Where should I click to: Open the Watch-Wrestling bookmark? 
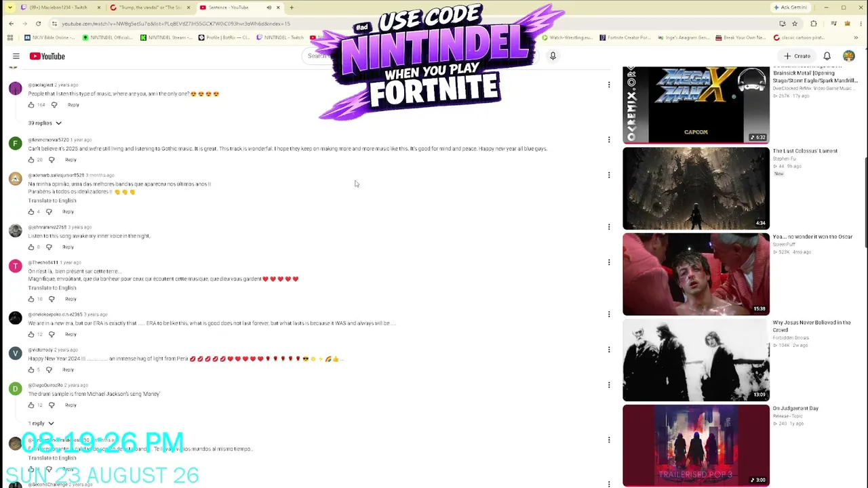click(x=567, y=38)
